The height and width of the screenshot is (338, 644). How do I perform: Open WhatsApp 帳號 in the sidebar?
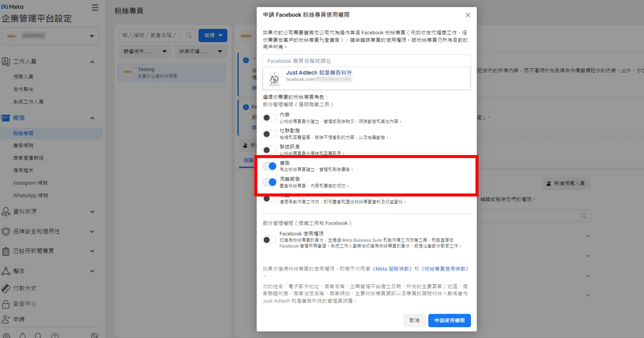[31, 195]
